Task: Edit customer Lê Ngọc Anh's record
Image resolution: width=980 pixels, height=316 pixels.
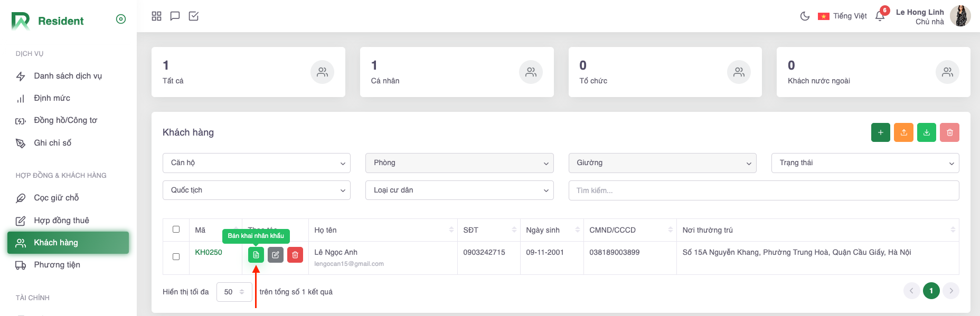Action: click(276, 255)
